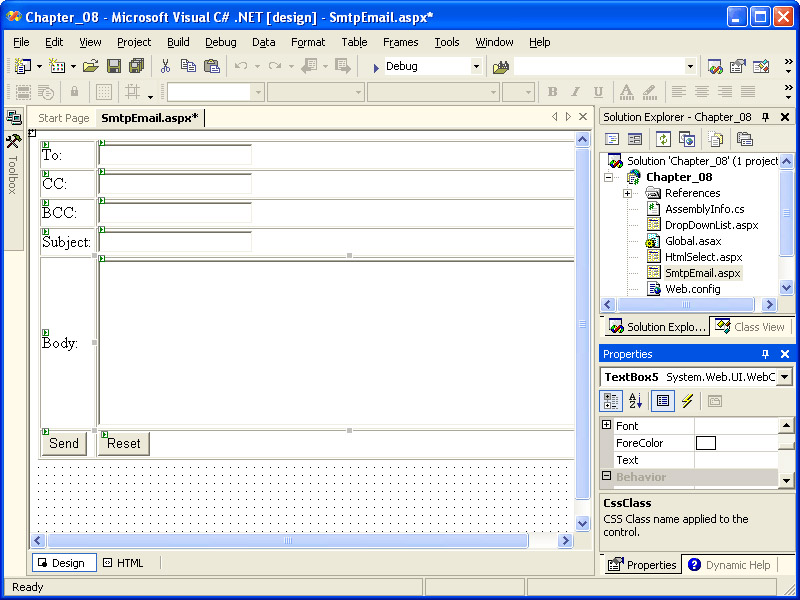Click the Open File folder icon
The height and width of the screenshot is (600, 800).
pos(90,66)
